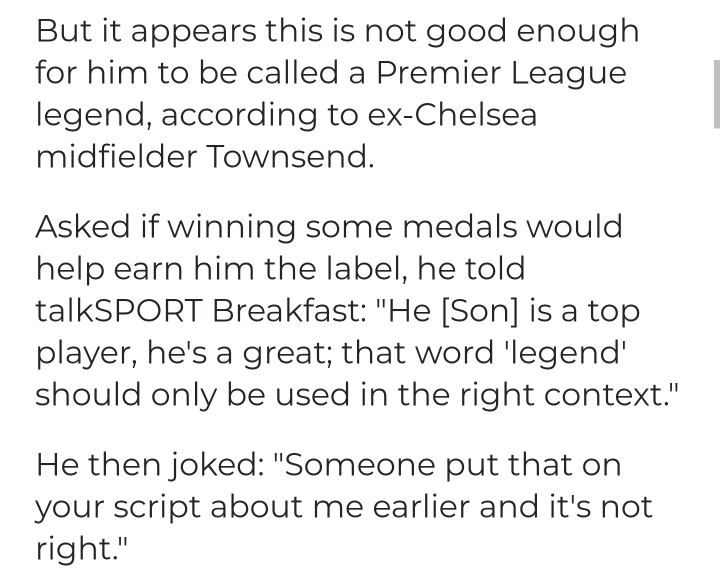Viewport: 720px width, 576px height.
Task: Click the opening words 'But it appears'
Action: tap(137, 31)
